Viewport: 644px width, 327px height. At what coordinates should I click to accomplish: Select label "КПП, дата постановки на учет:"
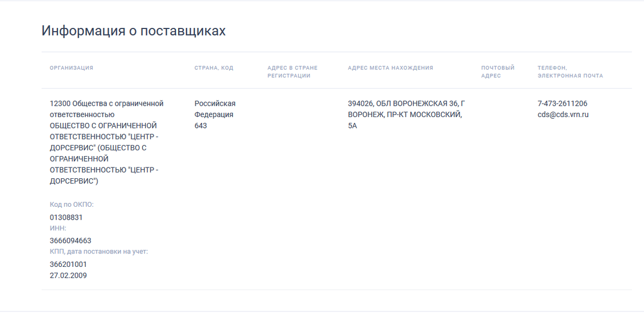pyautogui.click(x=99, y=251)
